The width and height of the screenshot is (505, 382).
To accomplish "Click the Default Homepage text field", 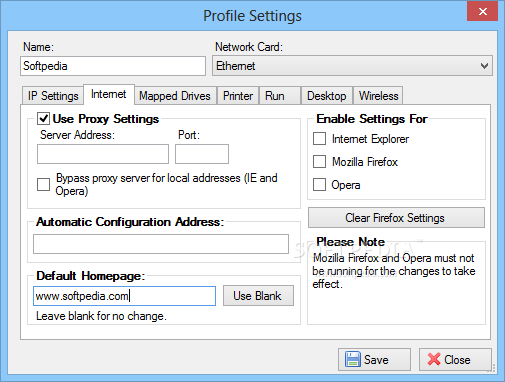I will tap(124, 296).
